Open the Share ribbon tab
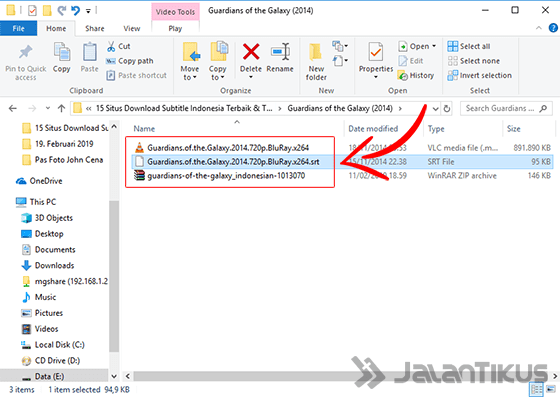The height and width of the screenshot is (397, 560). click(95, 29)
